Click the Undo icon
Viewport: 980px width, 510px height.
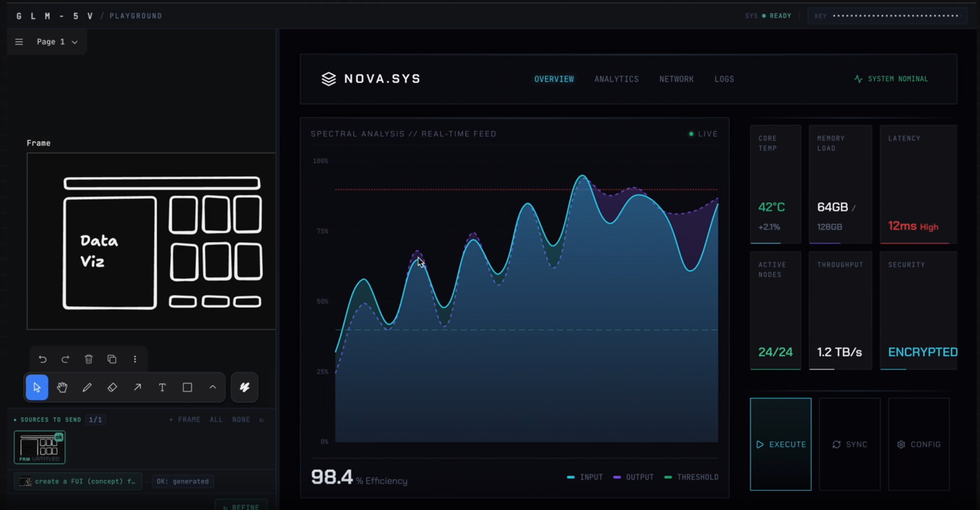43,359
